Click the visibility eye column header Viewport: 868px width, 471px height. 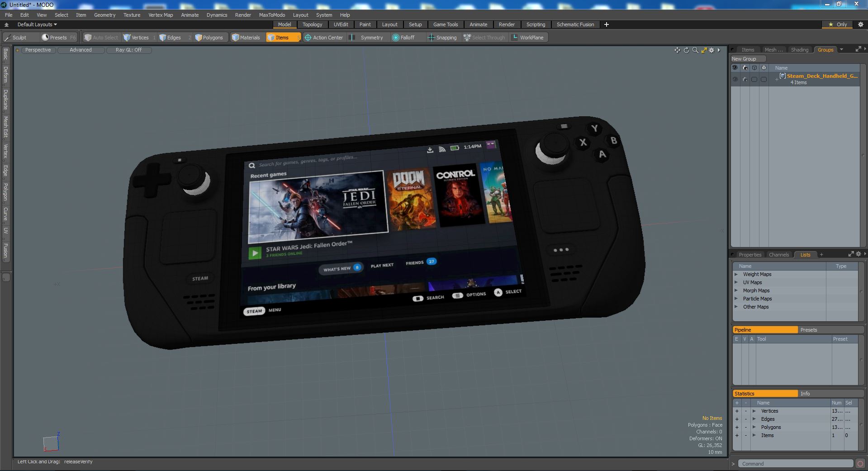click(735, 68)
